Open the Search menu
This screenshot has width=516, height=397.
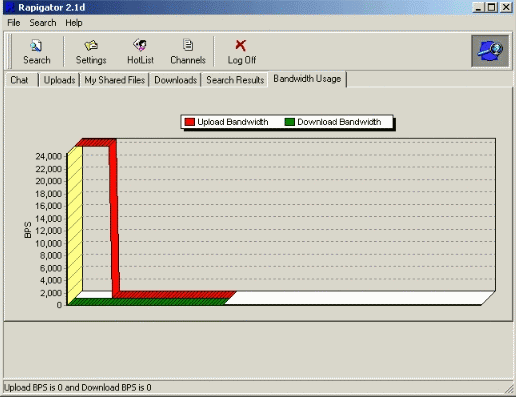pyautogui.click(x=43, y=23)
